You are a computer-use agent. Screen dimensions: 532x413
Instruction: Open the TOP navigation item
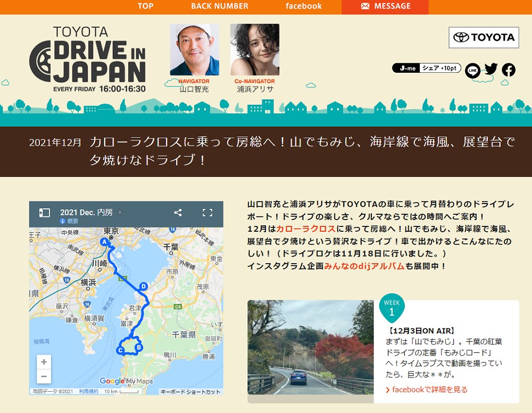point(145,6)
